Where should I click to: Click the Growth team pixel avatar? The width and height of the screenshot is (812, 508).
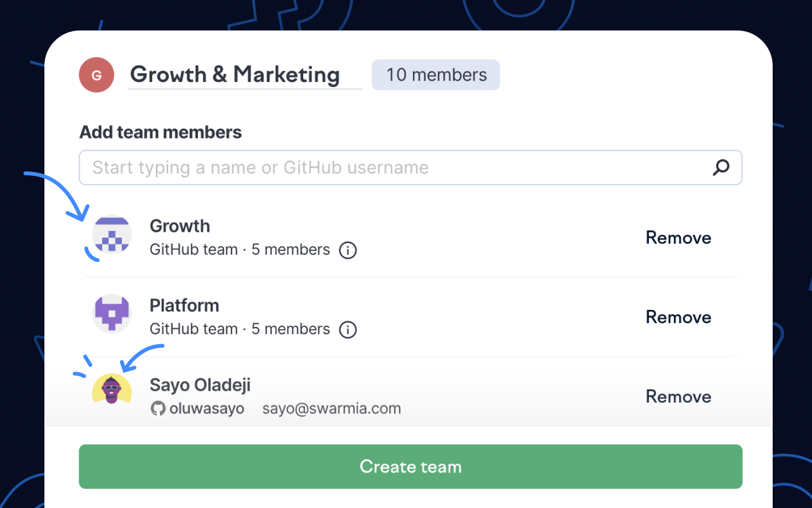(112, 234)
